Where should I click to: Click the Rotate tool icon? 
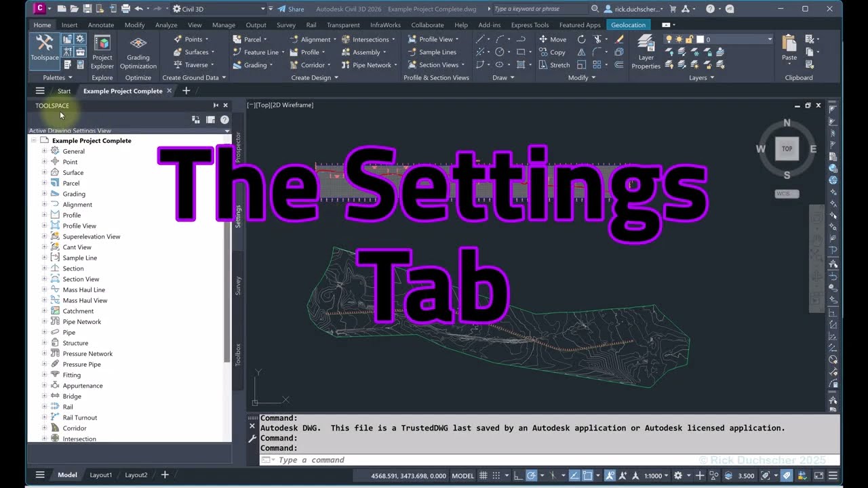(581, 39)
